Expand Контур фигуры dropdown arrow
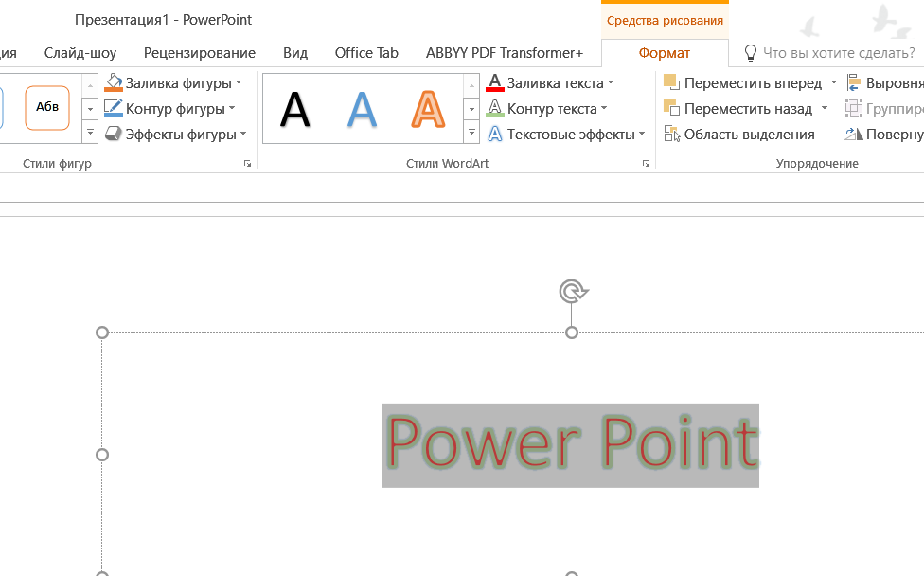 click(x=232, y=109)
